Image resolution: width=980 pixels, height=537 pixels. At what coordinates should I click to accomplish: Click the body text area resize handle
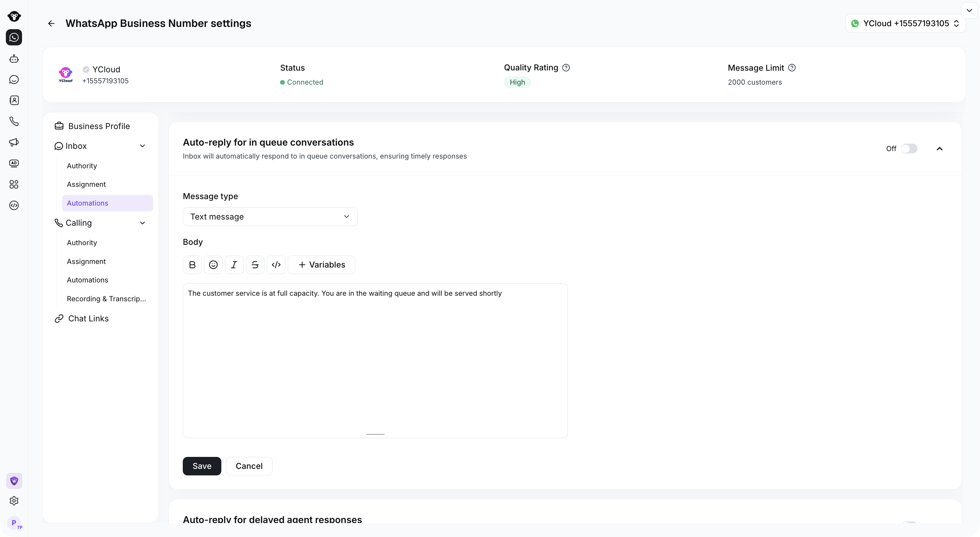click(375, 434)
